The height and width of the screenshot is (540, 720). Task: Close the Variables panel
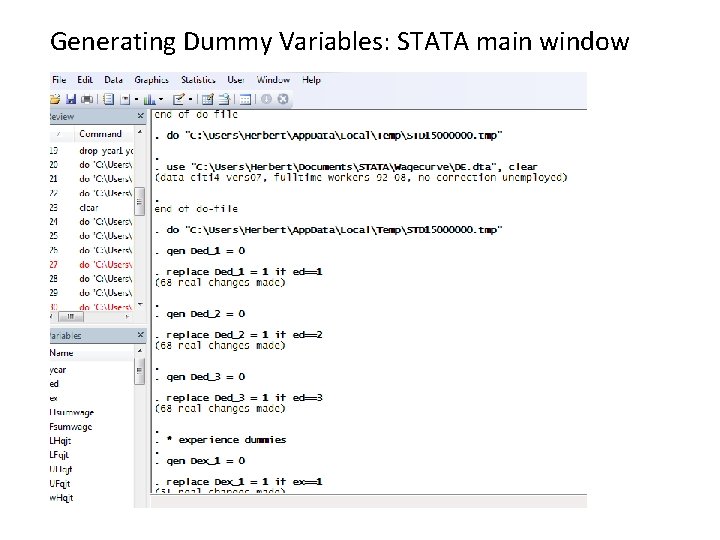(141, 335)
